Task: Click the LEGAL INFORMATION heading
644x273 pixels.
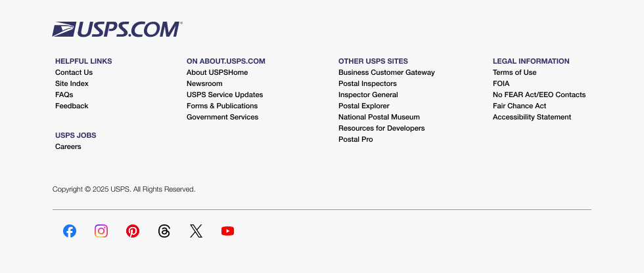Action: pos(531,61)
